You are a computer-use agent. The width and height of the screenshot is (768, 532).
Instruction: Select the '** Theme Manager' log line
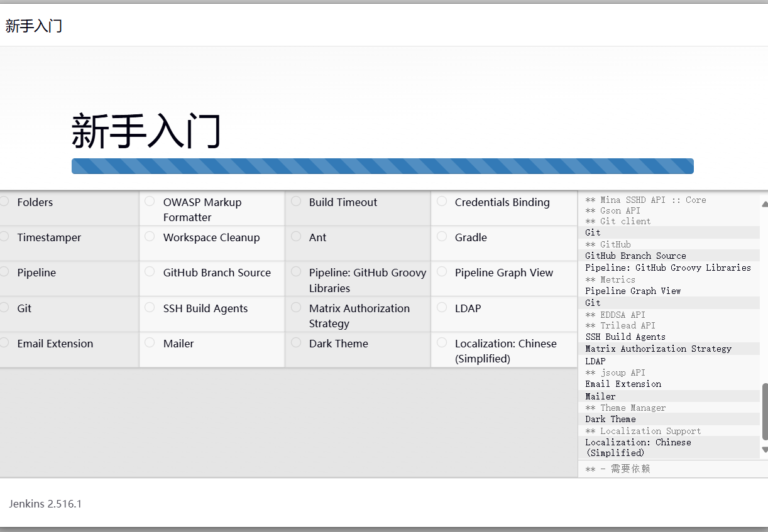pyautogui.click(x=625, y=408)
